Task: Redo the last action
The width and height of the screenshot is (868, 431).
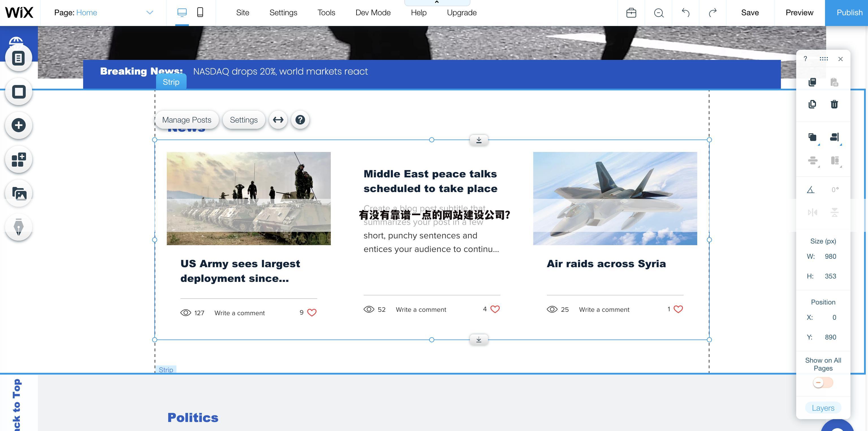Action: 712,13
